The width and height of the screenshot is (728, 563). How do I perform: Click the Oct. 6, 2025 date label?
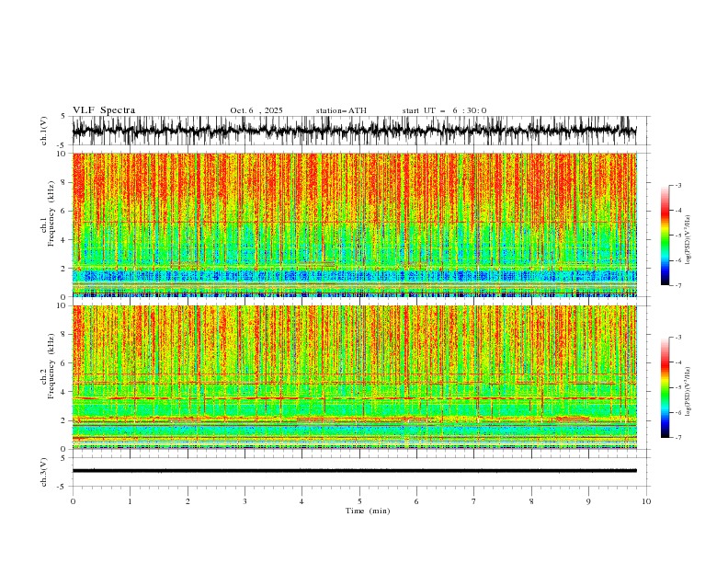(256, 110)
